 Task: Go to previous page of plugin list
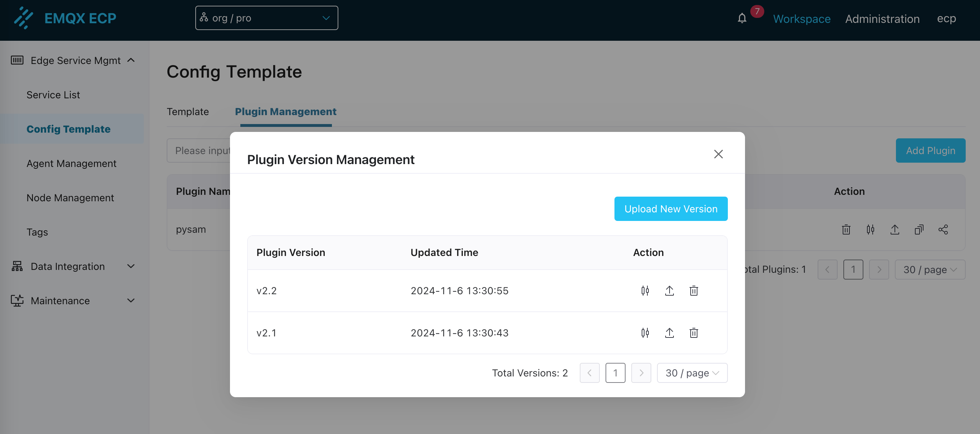tap(827, 269)
